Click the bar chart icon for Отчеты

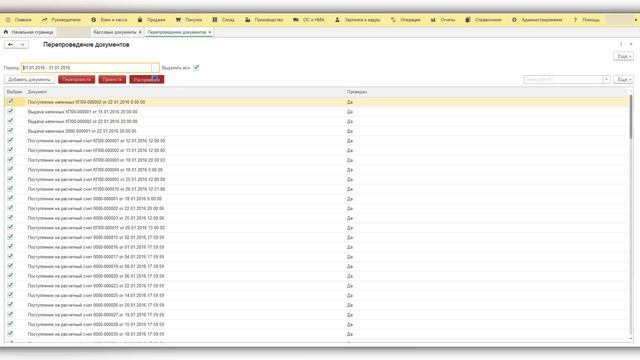[x=433, y=20]
